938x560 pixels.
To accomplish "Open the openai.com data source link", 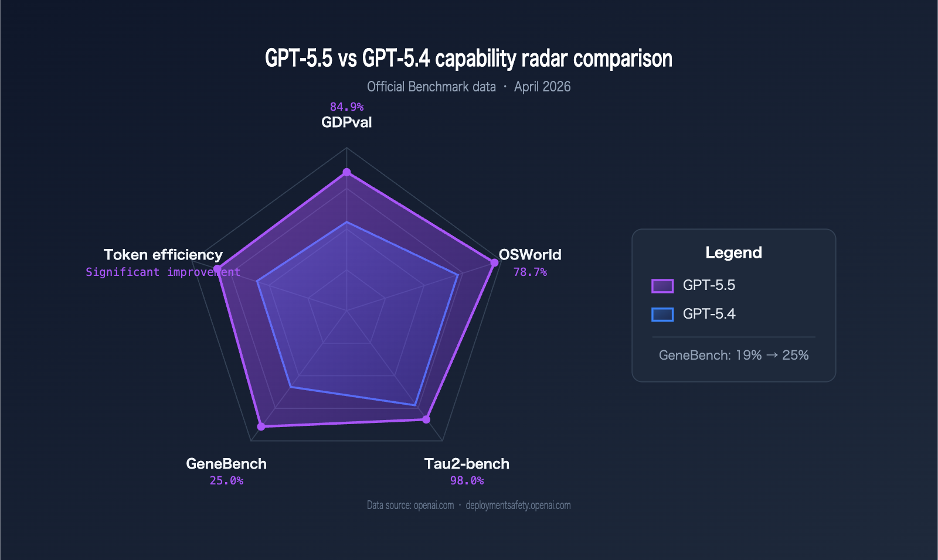I will tap(433, 506).
